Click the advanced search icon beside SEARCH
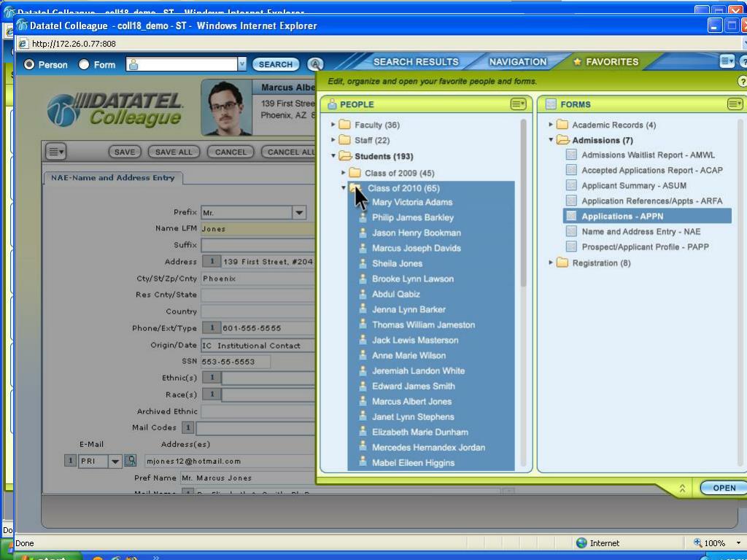The width and height of the screenshot is (747, 560). 315,64
